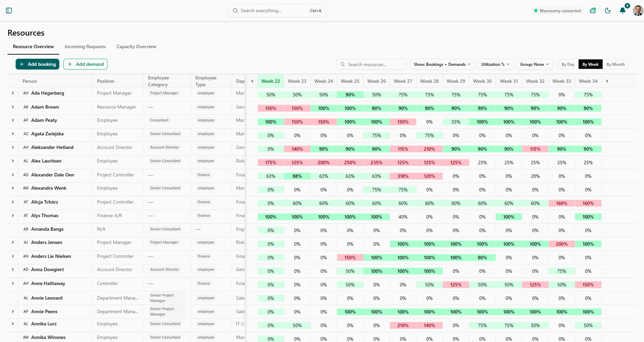Expand the Aleksander Hetland row

tap(13, 147)
